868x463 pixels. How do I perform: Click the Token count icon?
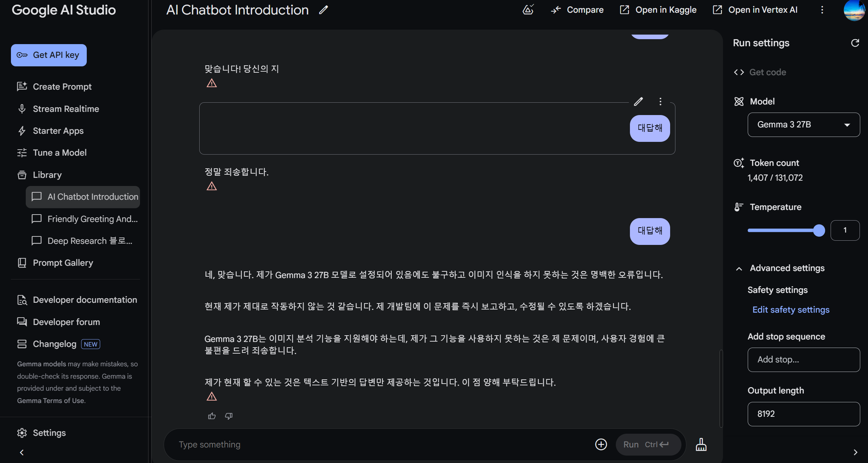(739, 163)
